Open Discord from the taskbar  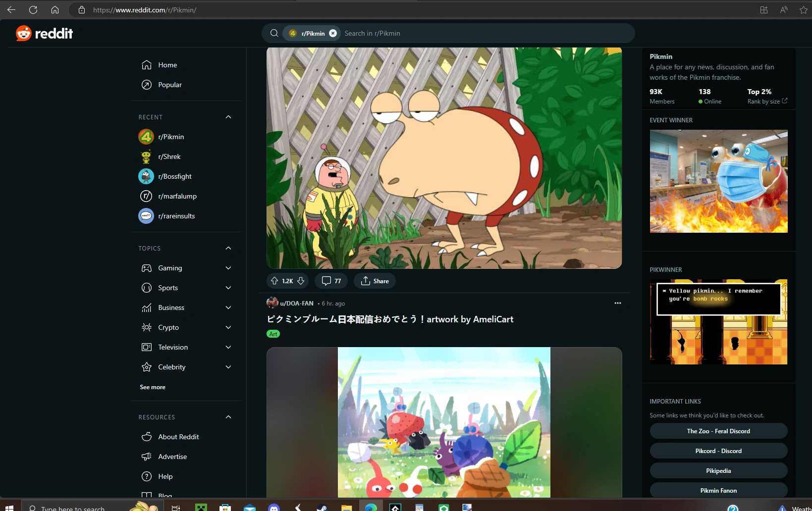pyautogui.click(x=274, y=508)
